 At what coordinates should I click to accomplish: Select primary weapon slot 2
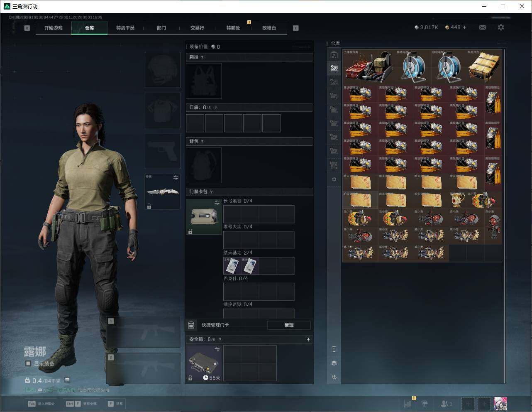point(144,368)
